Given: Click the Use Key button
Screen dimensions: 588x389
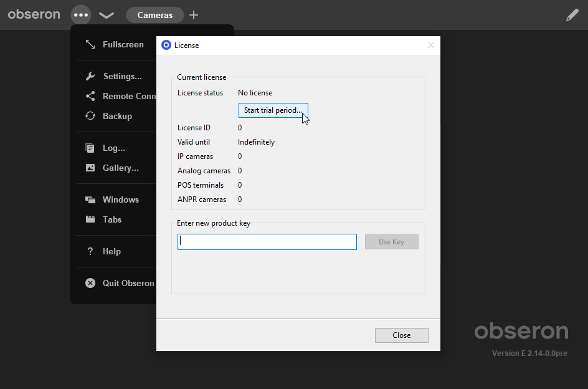Looking at the screenshot, I should click(392, 242).
